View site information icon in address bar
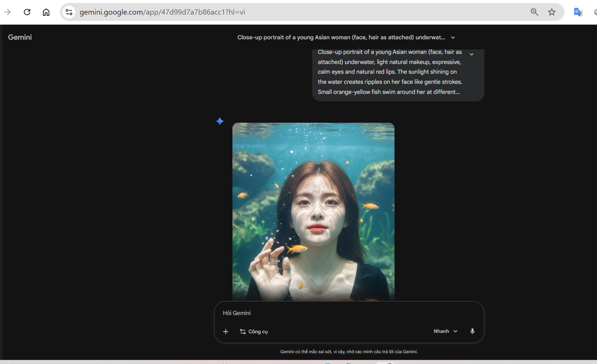This screenshot has width=597, height=364. point(69,12)
